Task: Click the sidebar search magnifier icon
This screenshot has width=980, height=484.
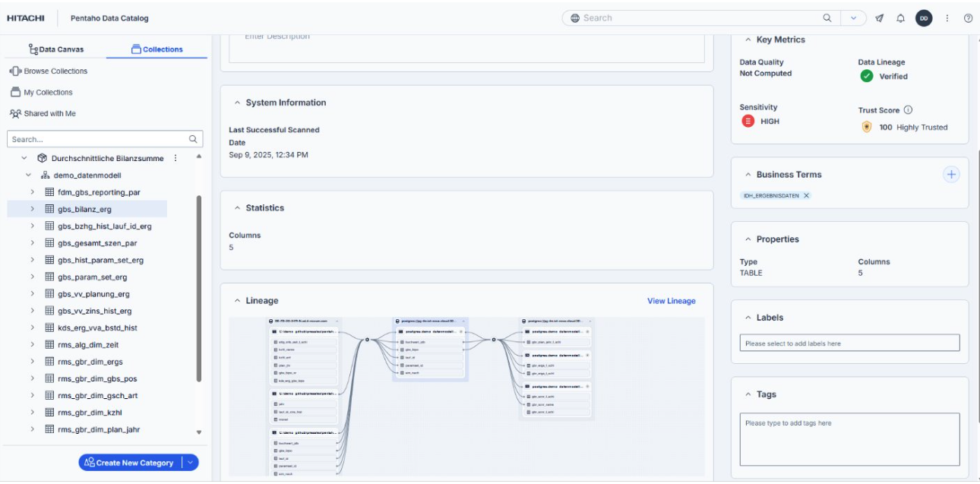Action: coord(193,139)
